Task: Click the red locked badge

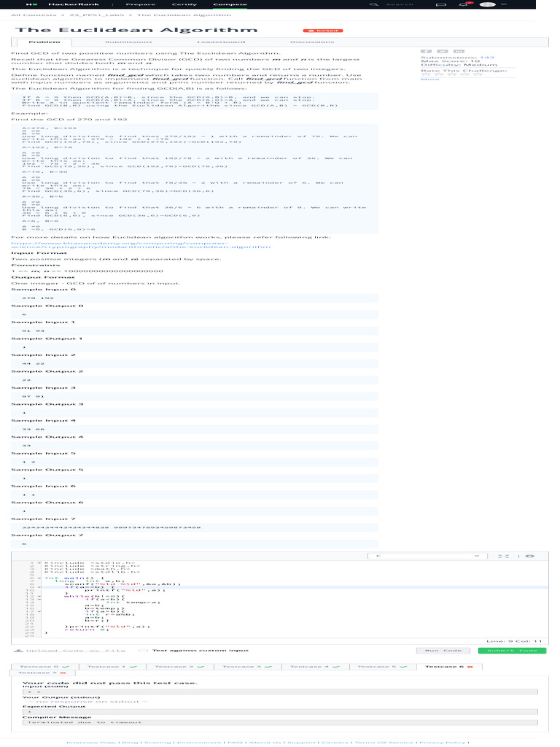Action: pos(323,31)
